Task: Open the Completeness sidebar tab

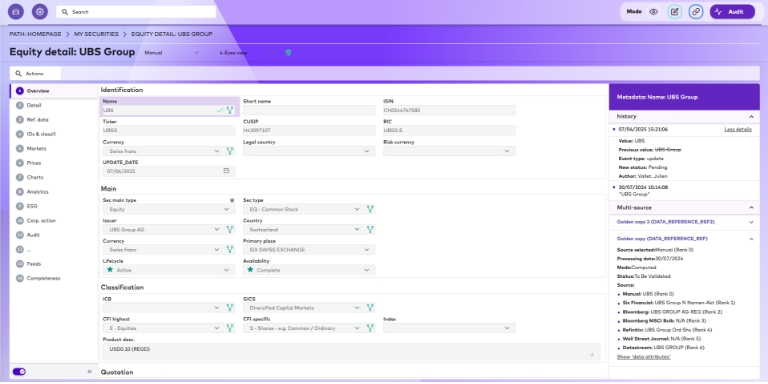Action: [x=54, y=278]
